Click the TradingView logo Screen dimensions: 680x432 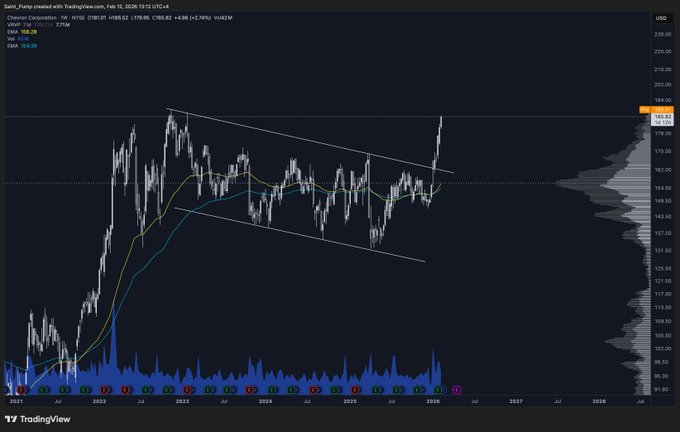pyautogui.click(x=37, y=419)
